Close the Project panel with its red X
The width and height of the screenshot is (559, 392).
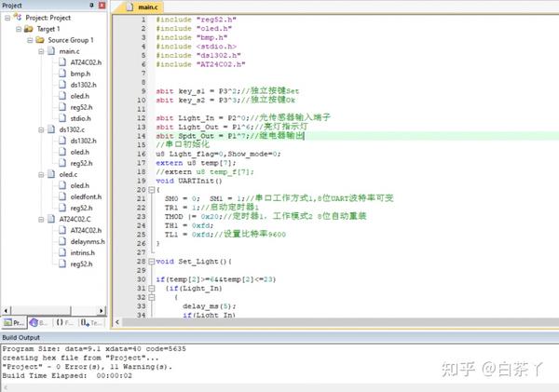click(x=102, y=5)
